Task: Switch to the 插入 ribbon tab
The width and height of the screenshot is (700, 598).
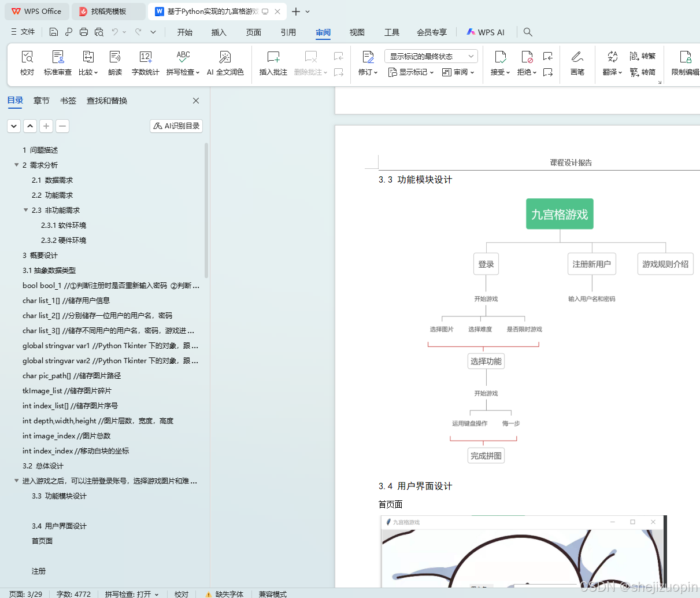Action: (219, 32)
